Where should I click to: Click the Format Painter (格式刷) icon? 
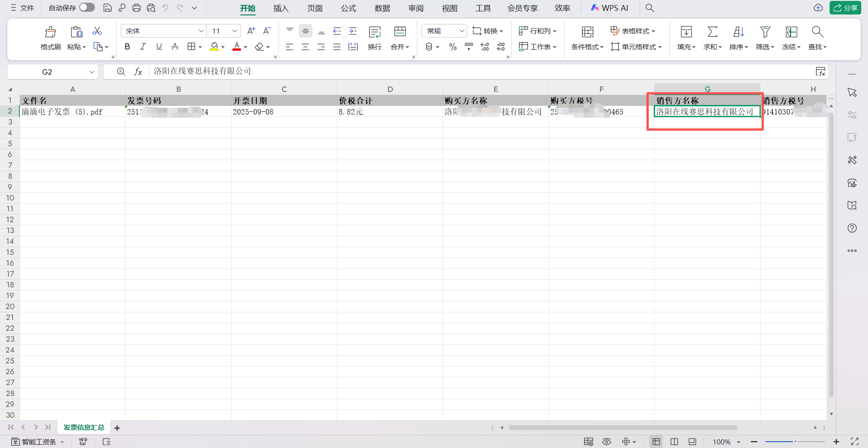point(51,31)
